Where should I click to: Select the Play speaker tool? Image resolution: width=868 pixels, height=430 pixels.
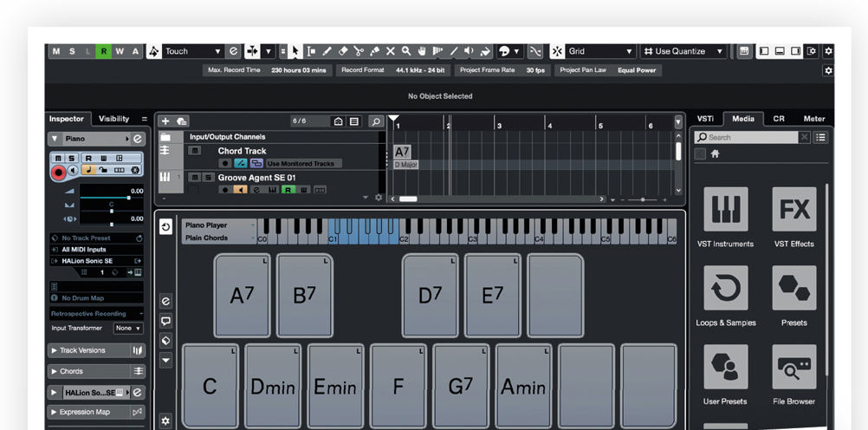pos(469,51)
